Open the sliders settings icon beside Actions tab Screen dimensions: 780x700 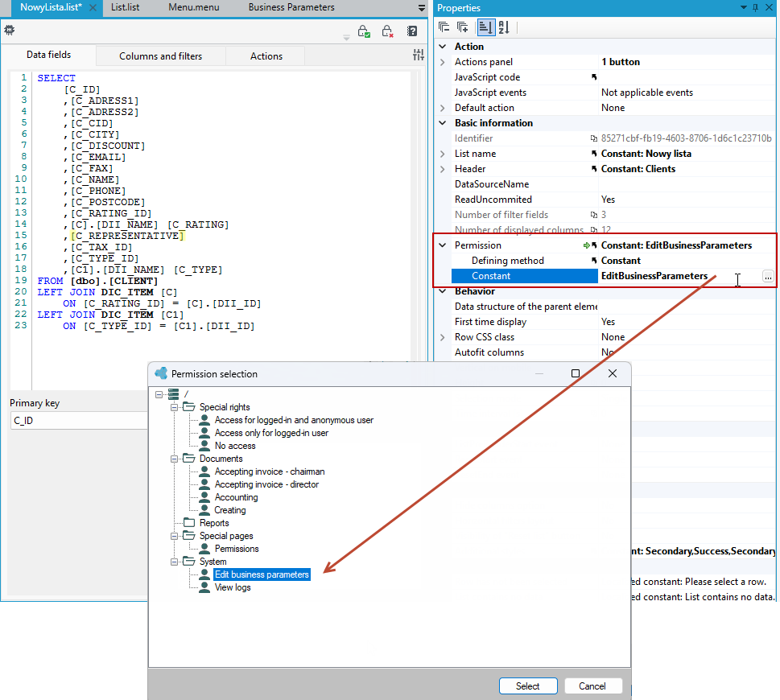tap(419, 56)
